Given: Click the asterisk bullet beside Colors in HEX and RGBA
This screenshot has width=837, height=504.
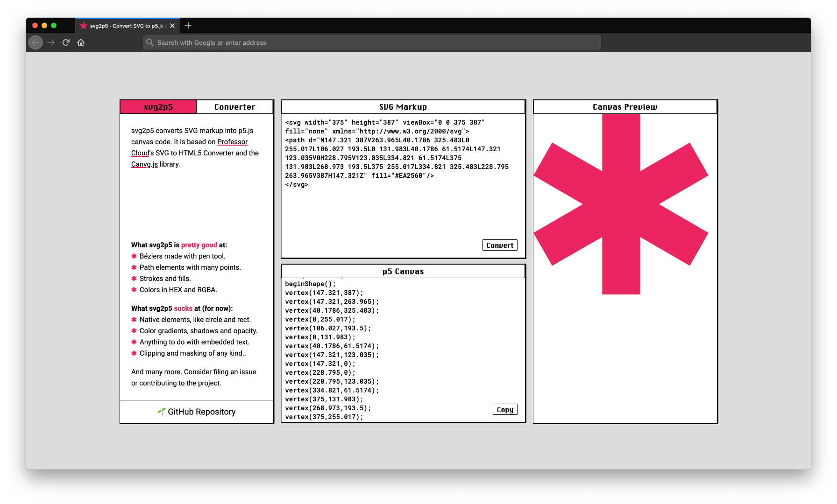Looking at the screenshot, I should point(134,290).
